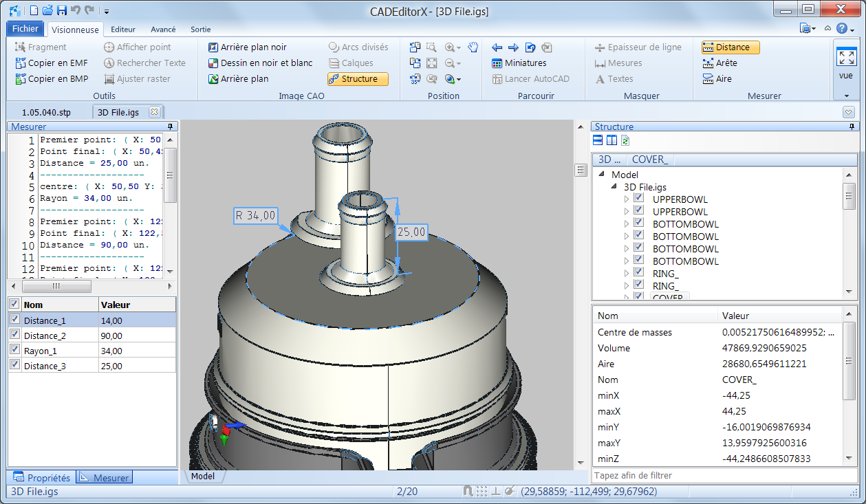
Task: Click the filter field 'Tapez afin de filtrer'
Action: pyautogui.click(x=715, y=475)
